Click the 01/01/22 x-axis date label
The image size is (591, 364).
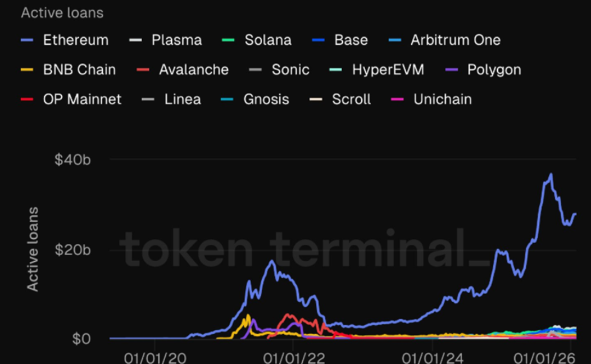293,357
